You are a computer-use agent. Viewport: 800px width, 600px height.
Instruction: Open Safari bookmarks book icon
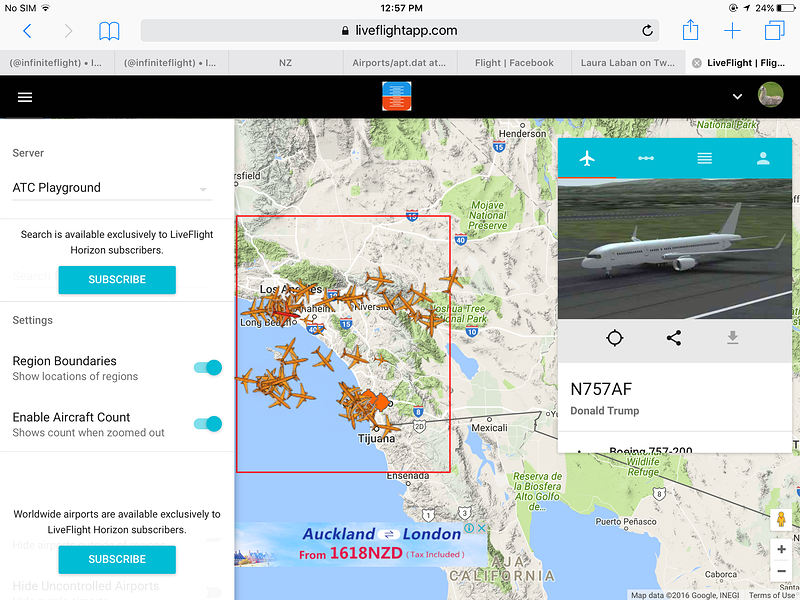109,31
